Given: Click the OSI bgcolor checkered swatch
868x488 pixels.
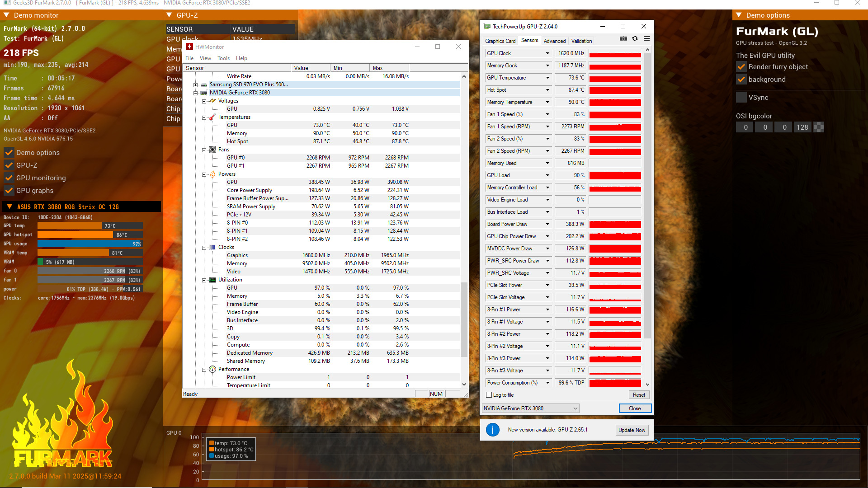Looking at the screenshot, I should pyautogui.click(x=819, y=127).
